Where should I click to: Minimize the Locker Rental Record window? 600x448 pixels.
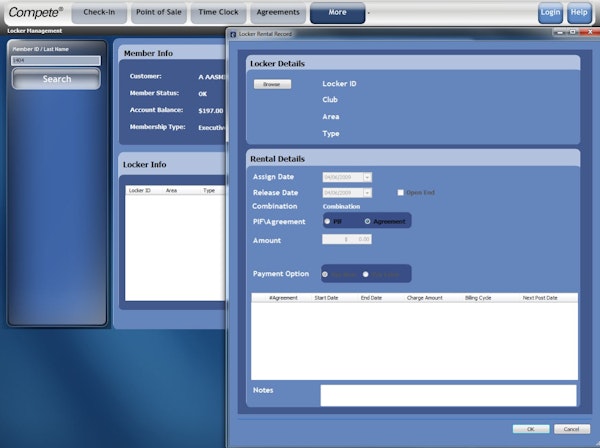559,33
